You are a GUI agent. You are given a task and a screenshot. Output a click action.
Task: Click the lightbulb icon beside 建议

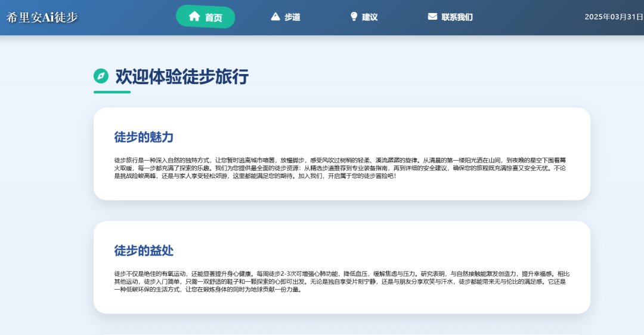(x=354, y=17)
